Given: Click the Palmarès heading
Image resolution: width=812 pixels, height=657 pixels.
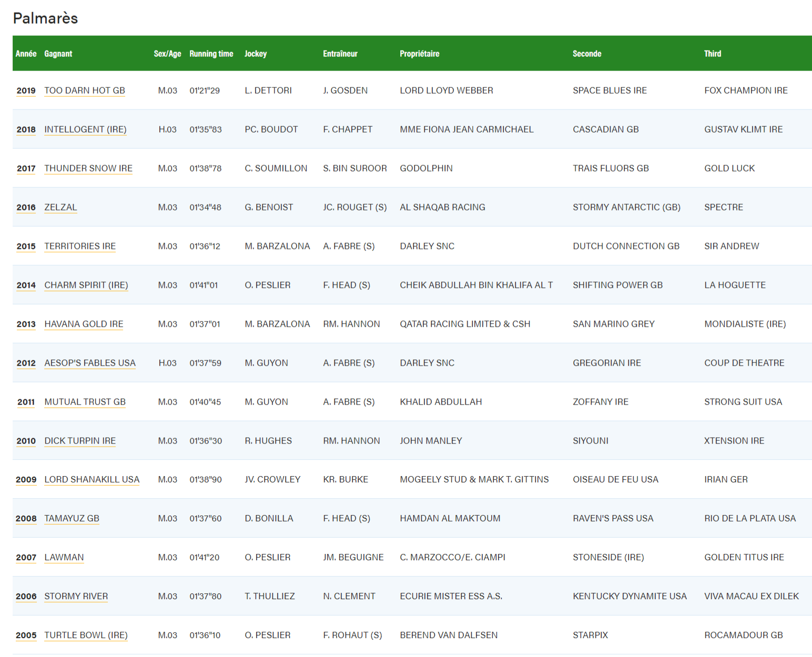Looking at the screenshot, I should [x=45, y=18].
